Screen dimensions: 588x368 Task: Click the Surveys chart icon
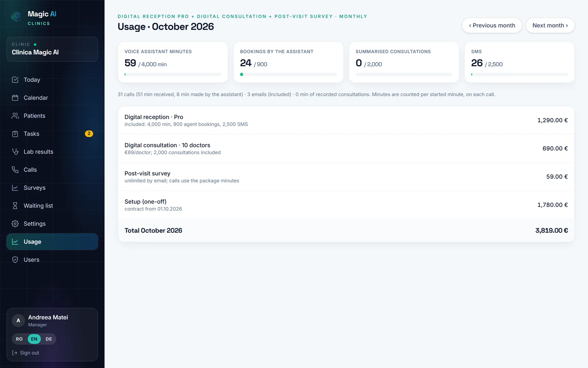tap(15, 188)
